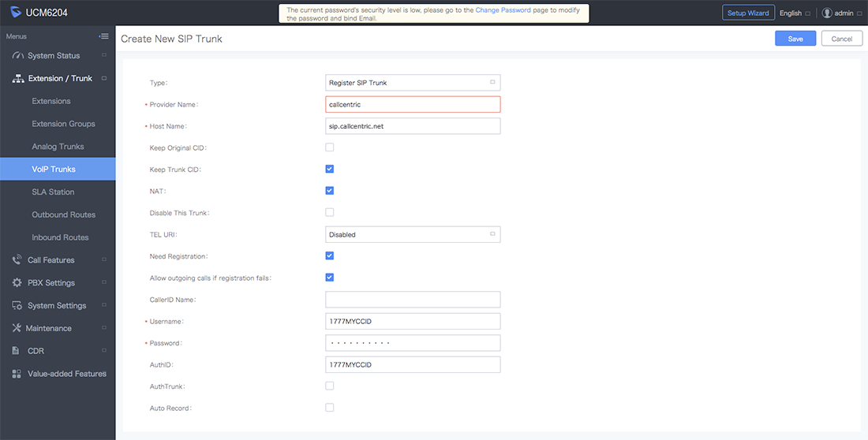
Task: Click the System Status gauge icon
Action: [17, 56]
